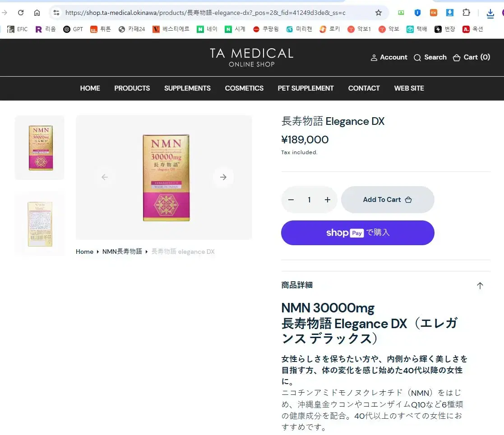Increase quantity with plus button
This screenshot has width=504, height=435.
click(328, 200)
